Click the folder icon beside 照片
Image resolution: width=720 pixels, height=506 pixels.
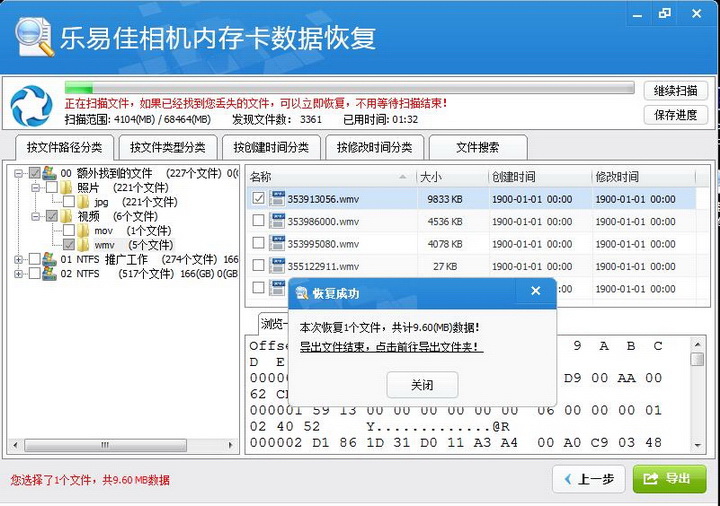(66, 187)
